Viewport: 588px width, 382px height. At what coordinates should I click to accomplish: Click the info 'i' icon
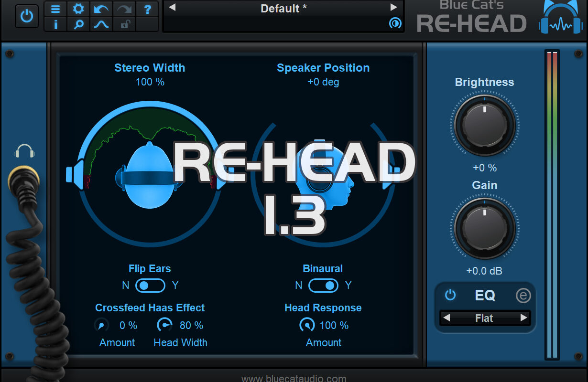click(x=56, y=24)
